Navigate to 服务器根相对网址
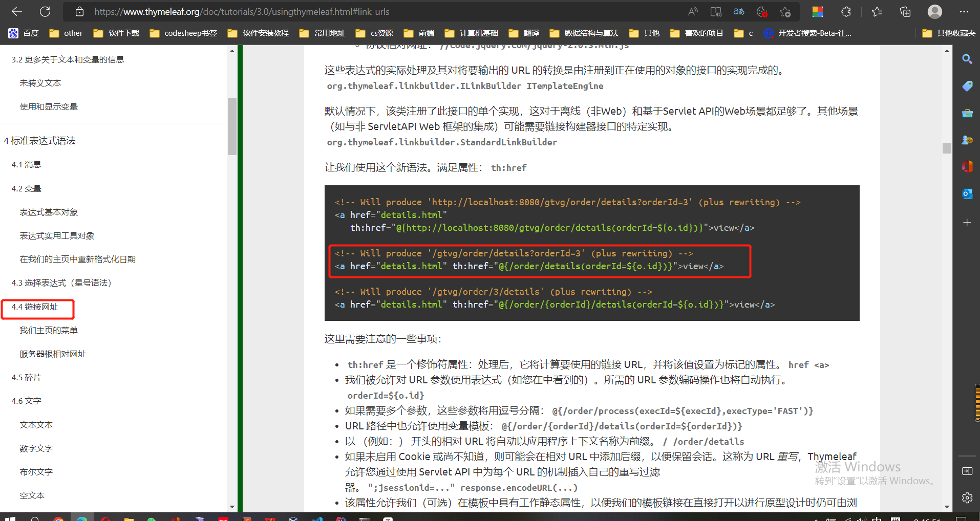The height and width of the screenshot is (521, 980). pos(53,354)
